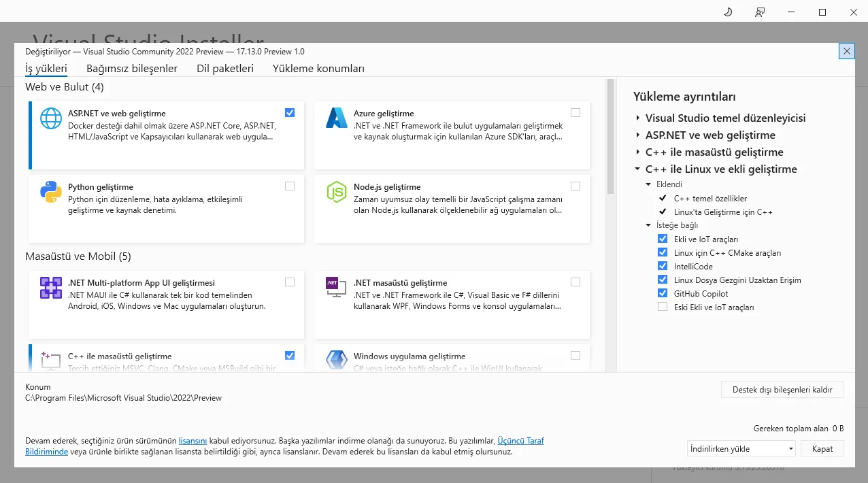Screen dimensions: 868x483
Task: Click the Kapat button
Action: pyautogui.click(x=822, y=449)
